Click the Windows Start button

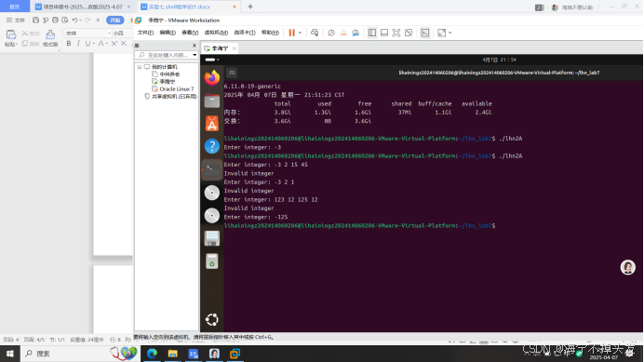click(10, 354)
